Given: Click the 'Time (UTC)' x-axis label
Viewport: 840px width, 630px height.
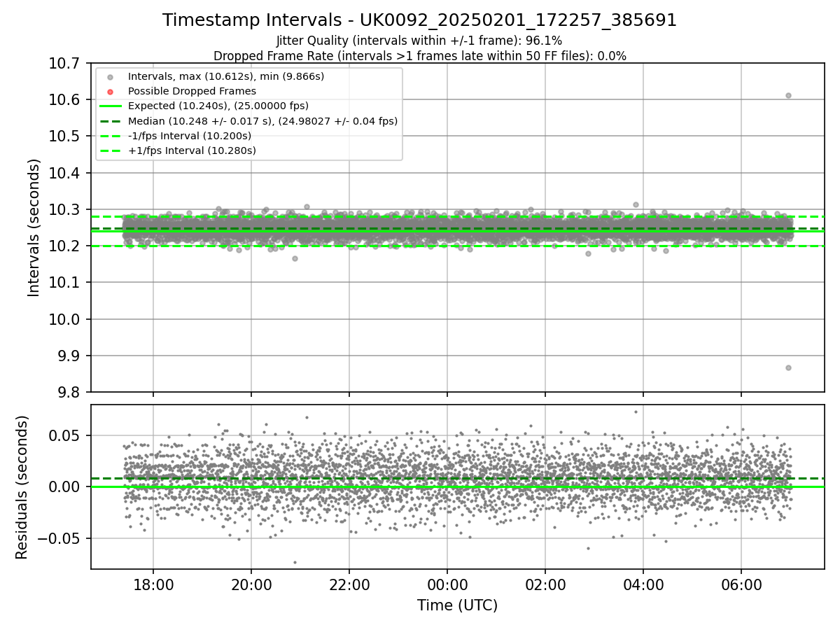Looking at the screenshot, I should 457,605.
